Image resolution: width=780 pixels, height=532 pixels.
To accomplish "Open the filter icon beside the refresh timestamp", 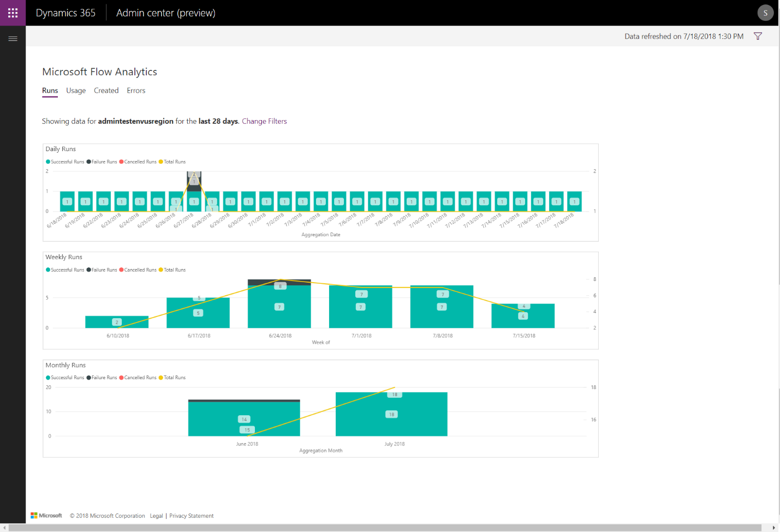I will pos(758,36).
